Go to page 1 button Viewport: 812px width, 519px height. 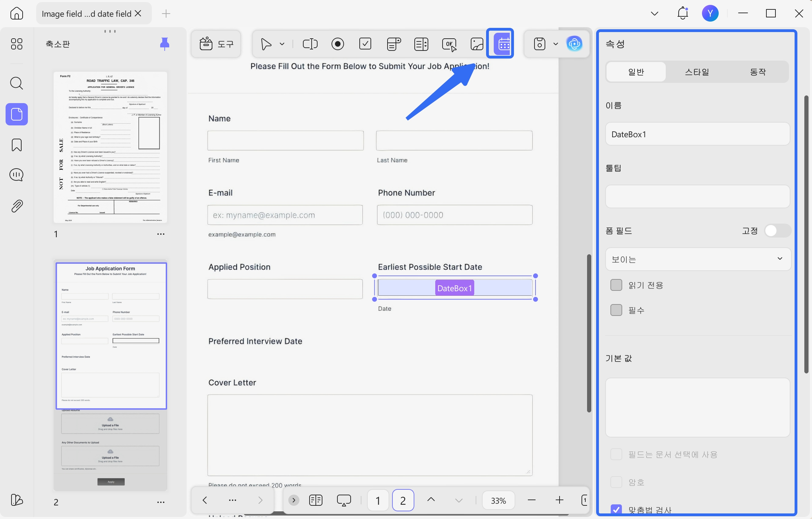tap(378, 500)
